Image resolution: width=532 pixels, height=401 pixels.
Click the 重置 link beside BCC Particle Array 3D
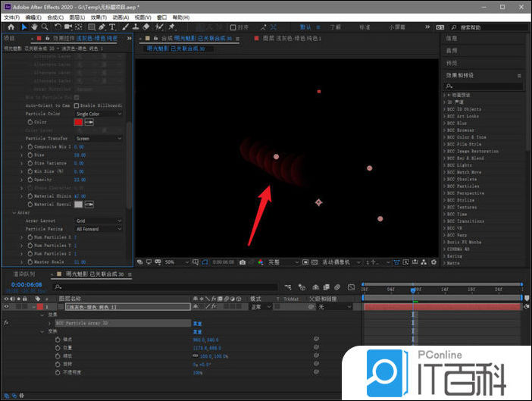click(197, 323)
